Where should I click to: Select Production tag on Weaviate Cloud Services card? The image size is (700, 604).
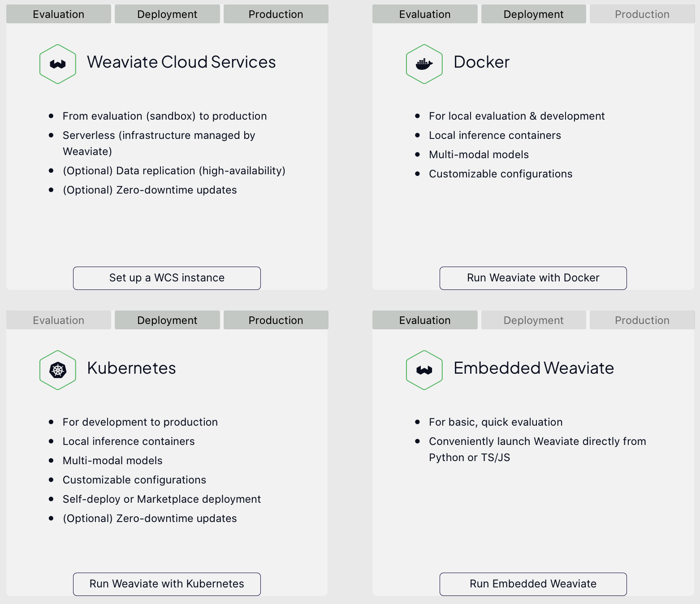(276, 14)
